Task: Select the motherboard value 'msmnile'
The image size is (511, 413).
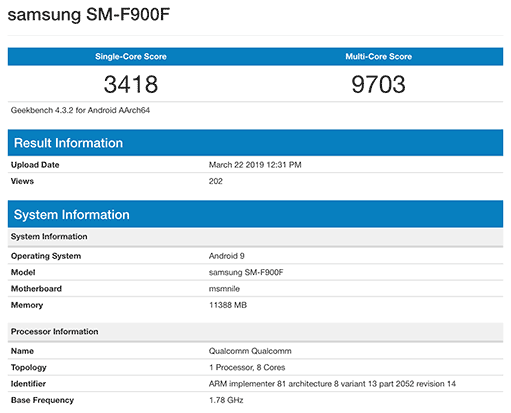Action: (224, 289)
